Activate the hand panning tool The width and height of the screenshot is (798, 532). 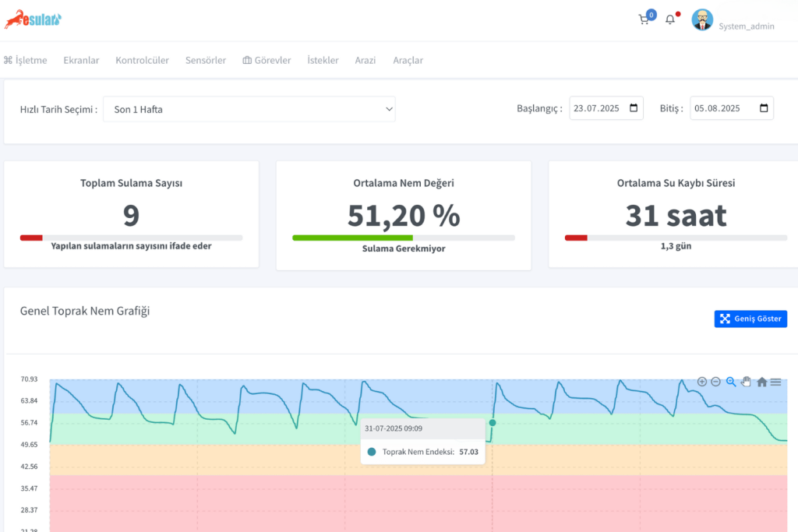pos(746,382)
